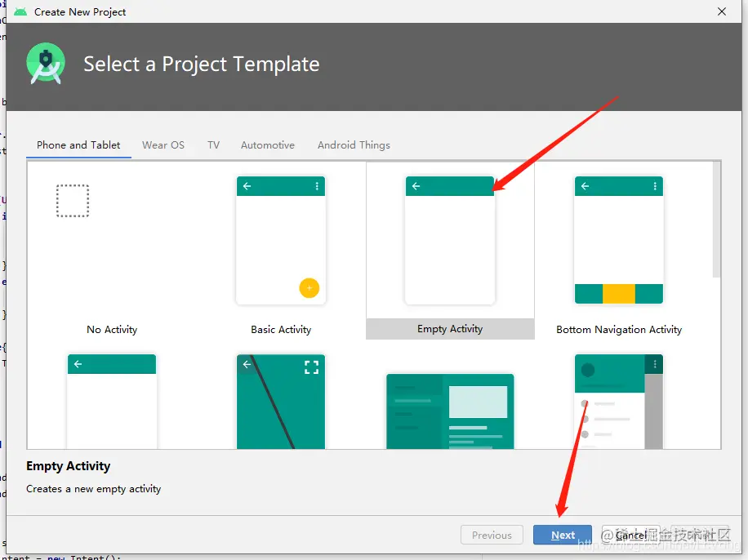Open the TV tab
This screenshot has width=748, height=560.
coord(213,145)
